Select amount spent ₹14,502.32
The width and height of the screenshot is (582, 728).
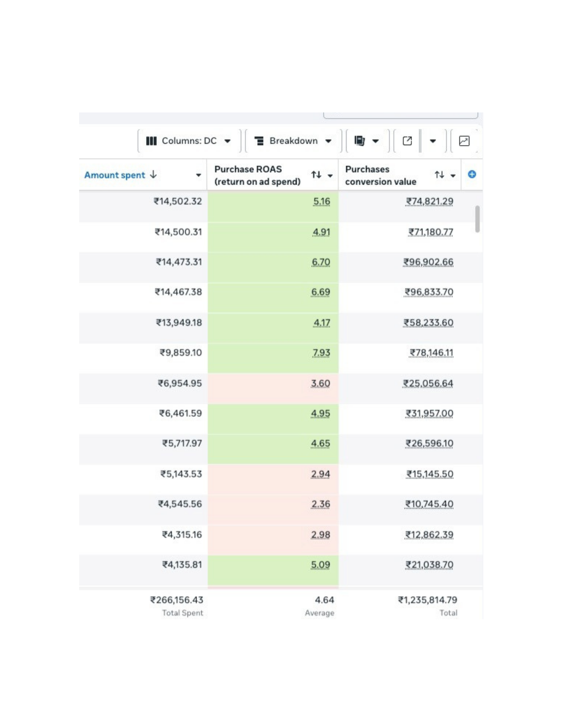(178, 201)
